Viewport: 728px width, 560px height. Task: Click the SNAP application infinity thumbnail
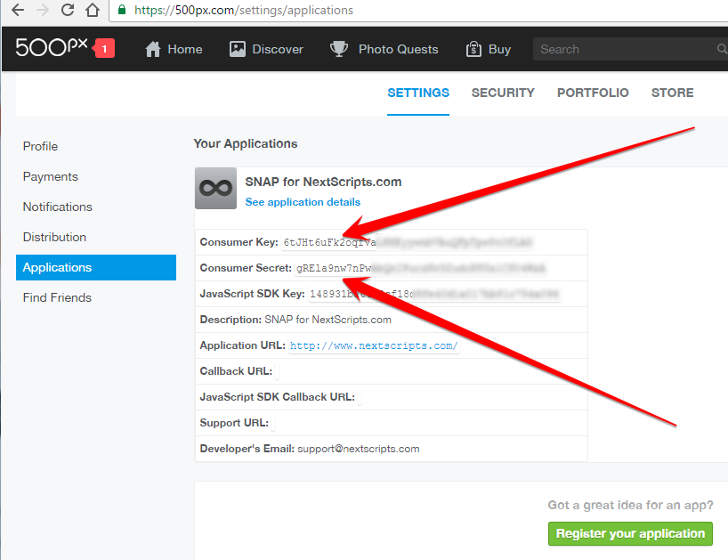pos(215,188)
